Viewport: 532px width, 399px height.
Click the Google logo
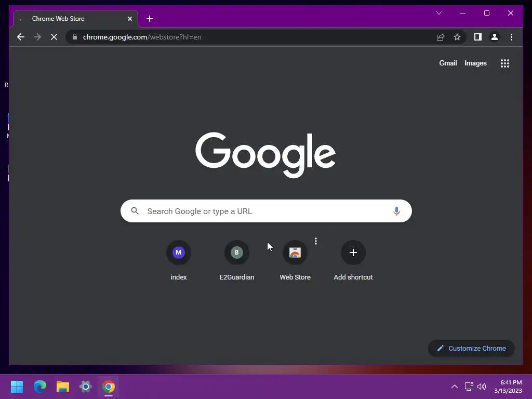[265, 155]
